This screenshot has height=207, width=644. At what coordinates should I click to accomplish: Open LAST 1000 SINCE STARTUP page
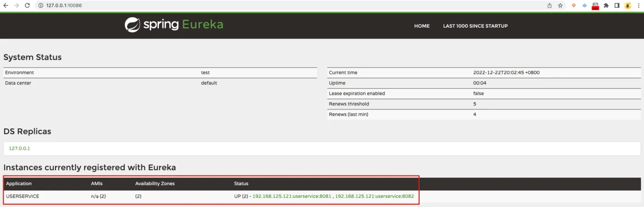(475, 26)
